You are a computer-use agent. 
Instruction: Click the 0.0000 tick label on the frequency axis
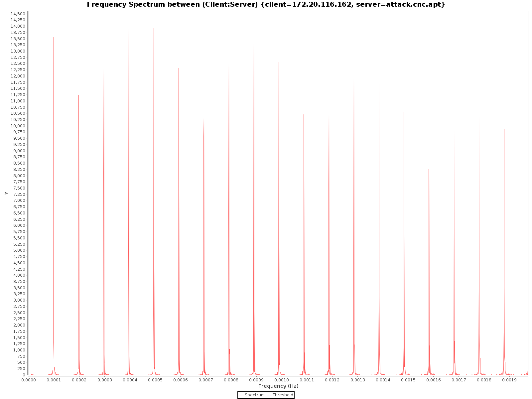pyautogui.click(x=29, y=380)
